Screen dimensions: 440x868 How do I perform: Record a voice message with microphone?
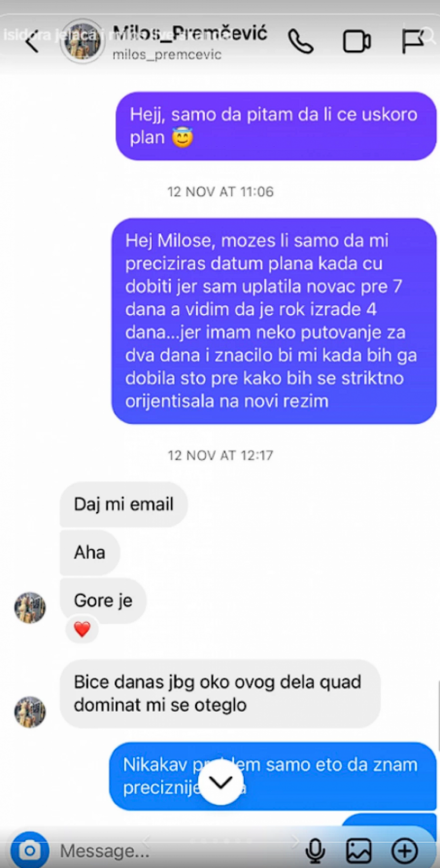[315, 851]
